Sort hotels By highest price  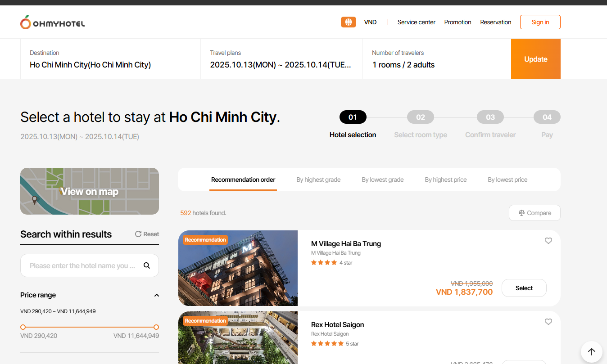point(446,180)
